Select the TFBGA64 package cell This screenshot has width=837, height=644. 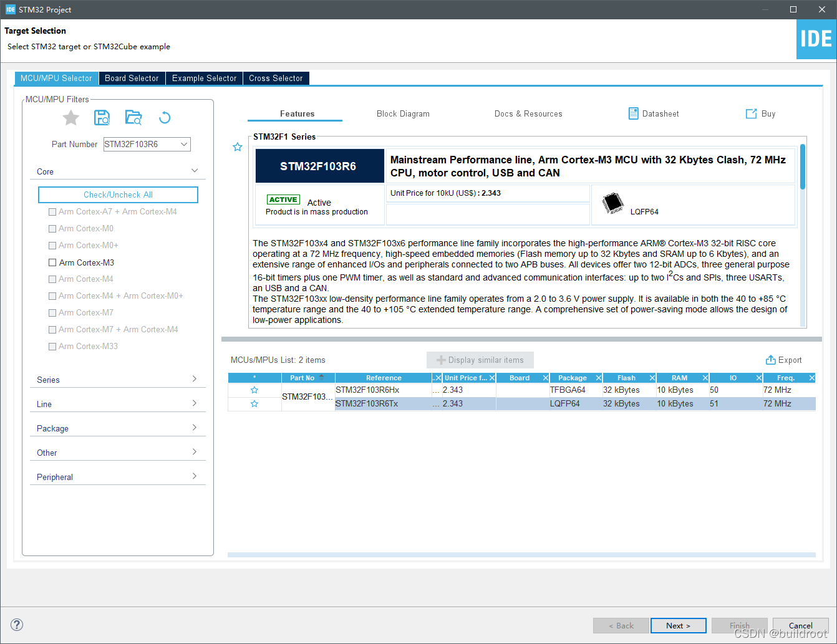click(575, 390)
